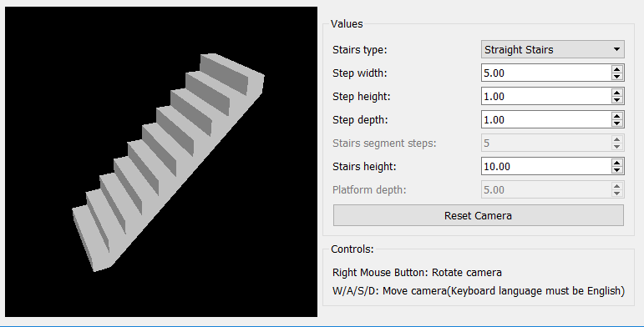Click the 'Stairs segment steps:' label
This screenshot has width=644, height=327.
point(384,143)
